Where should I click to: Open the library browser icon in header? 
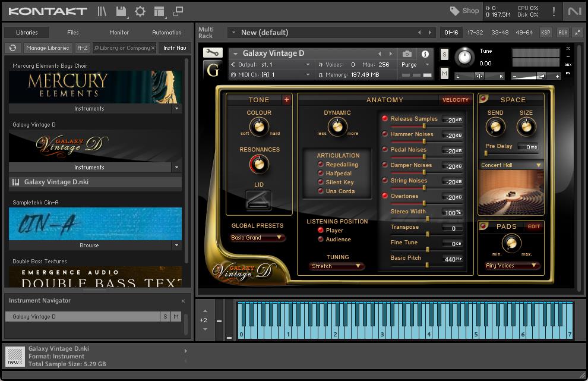[x=102, y=11]
